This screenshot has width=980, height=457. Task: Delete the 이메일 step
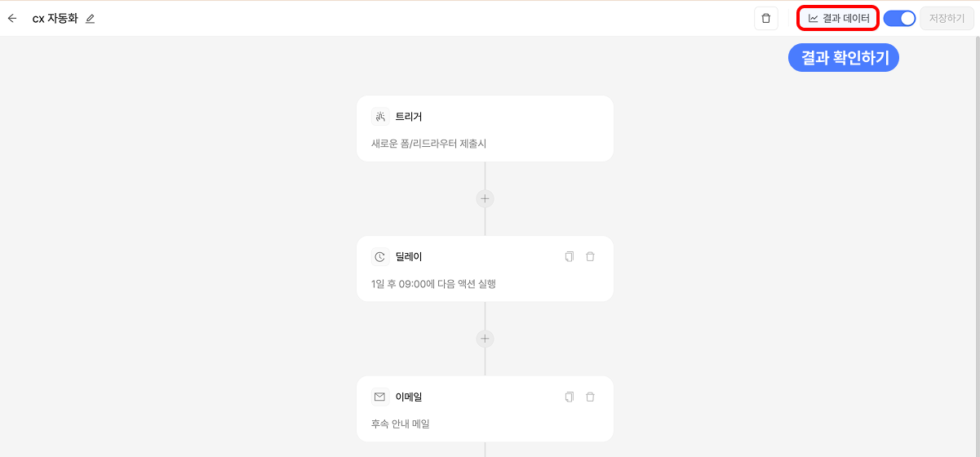click(x=591, y=397)
